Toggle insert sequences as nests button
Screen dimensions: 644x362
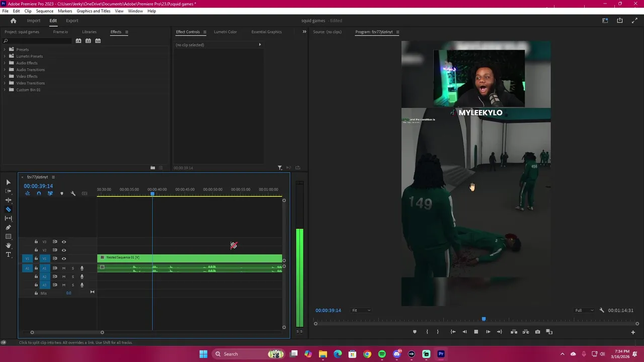point(27,194)
